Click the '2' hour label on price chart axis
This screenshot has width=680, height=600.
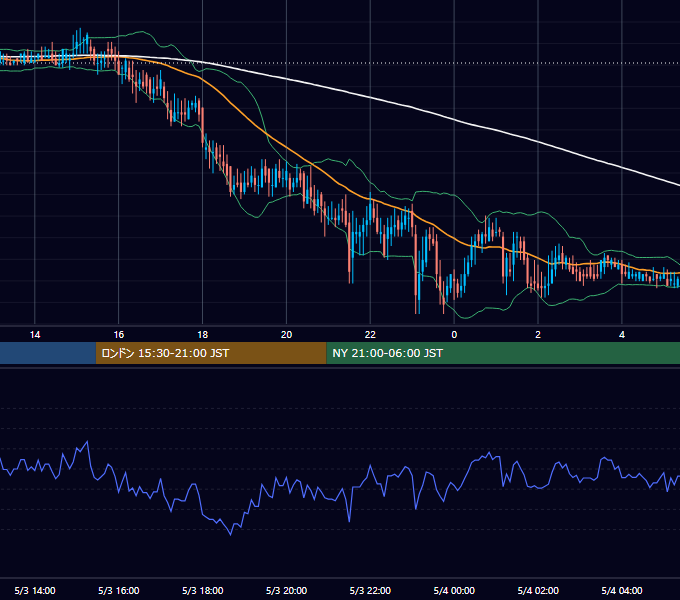coord(538,335)
